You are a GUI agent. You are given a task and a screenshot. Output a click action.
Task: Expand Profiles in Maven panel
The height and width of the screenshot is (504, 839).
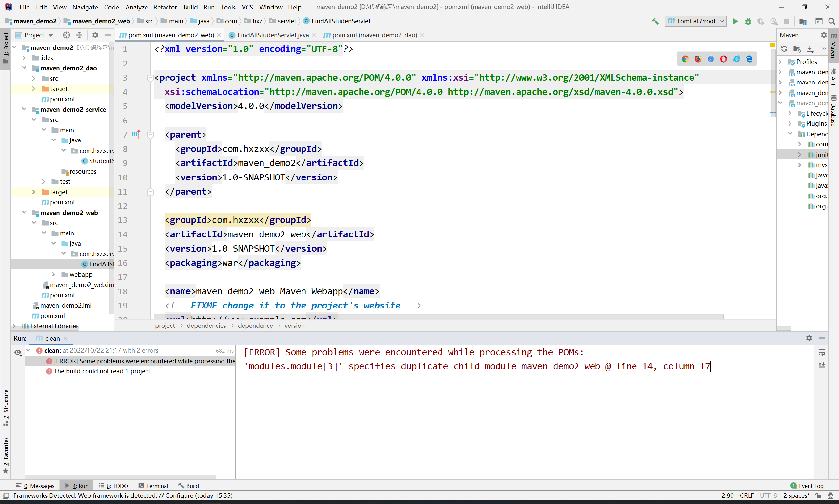point(780,62)
